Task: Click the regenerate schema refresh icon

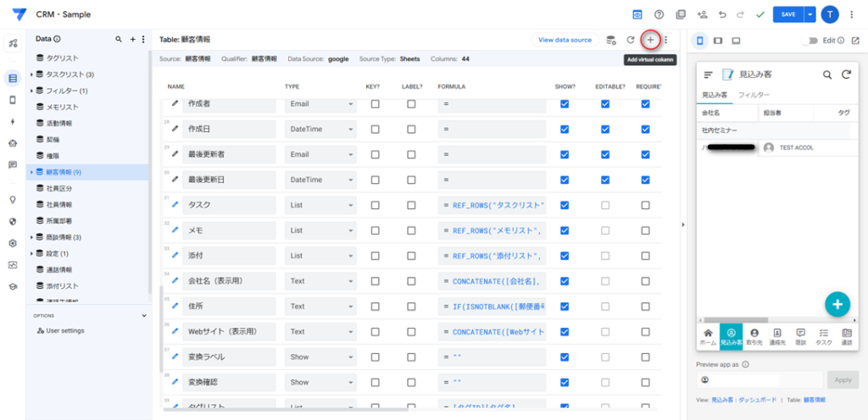Action: [x=630, y=40]
